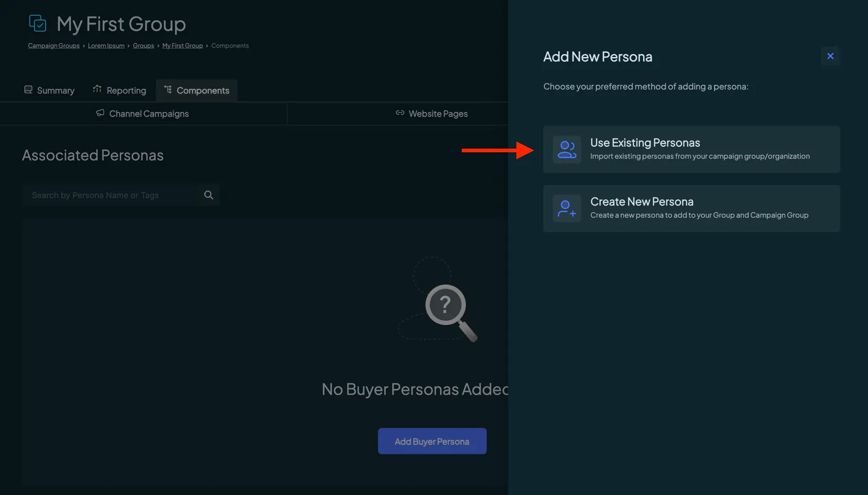The width and height of the screenshot is (868, 495).
Task: Click the search magnifier icon
Action: (208, 195)
